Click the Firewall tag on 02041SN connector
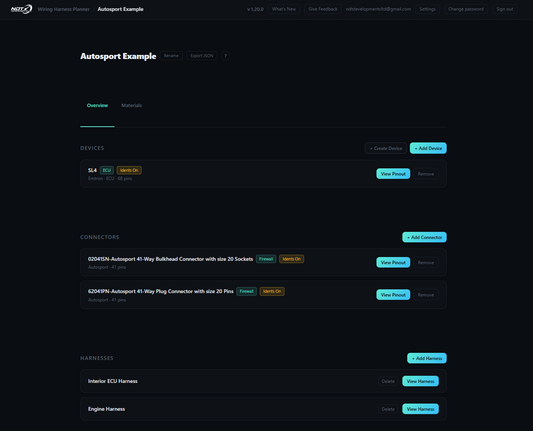 (266, 259)
